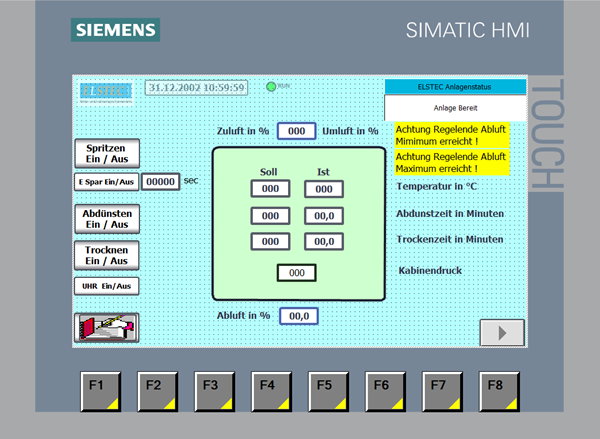Viewport: 600px width, 439px height.
Task: Click the Trockenzeit in Minuten label
Action: tap(450, 240)
